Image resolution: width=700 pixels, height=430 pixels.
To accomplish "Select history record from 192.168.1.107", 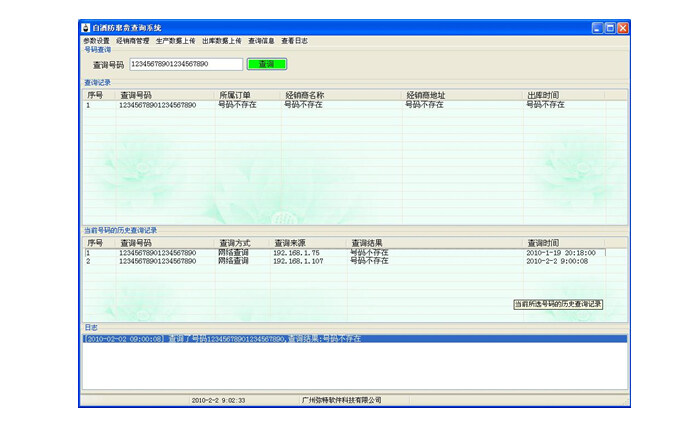I will click(x=298, y=261).
